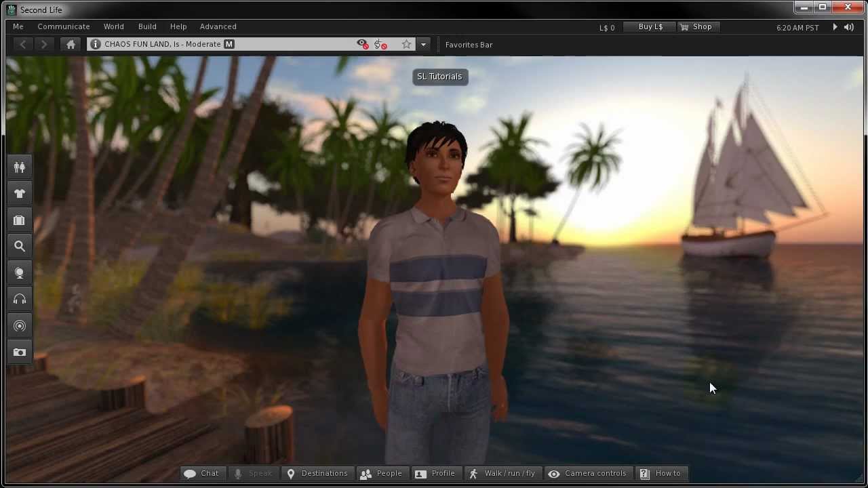Expand Camera controls at the bottom

tap(588, 473)
